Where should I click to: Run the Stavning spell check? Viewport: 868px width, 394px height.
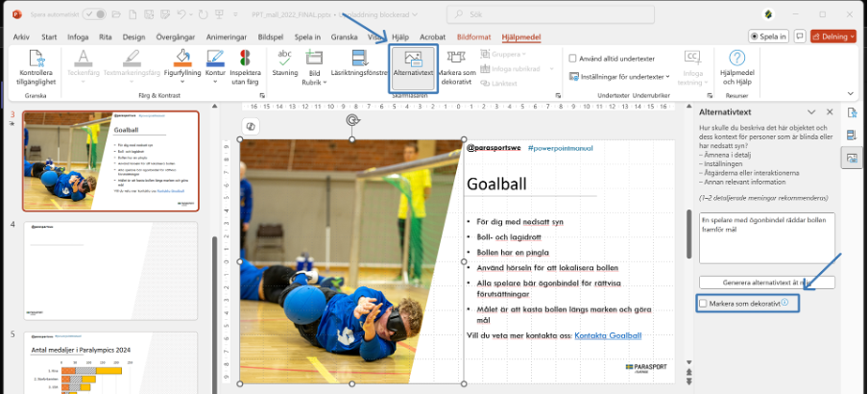point(284,63)
